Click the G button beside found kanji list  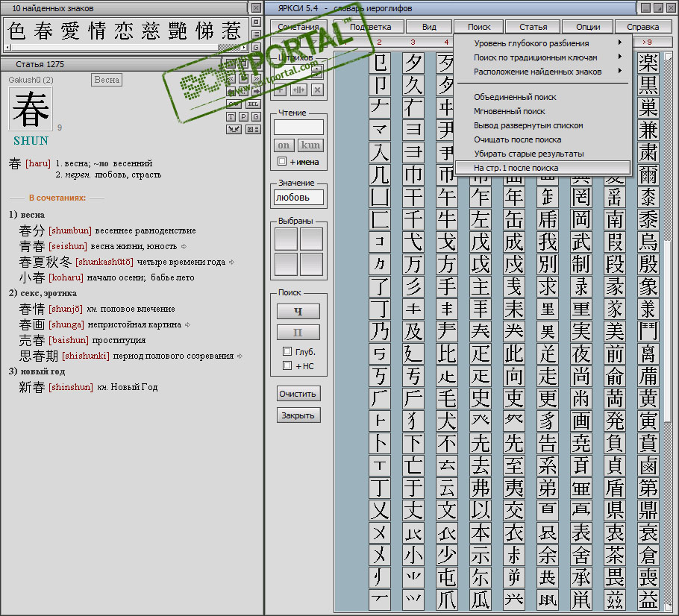click(x=256, y=47)
